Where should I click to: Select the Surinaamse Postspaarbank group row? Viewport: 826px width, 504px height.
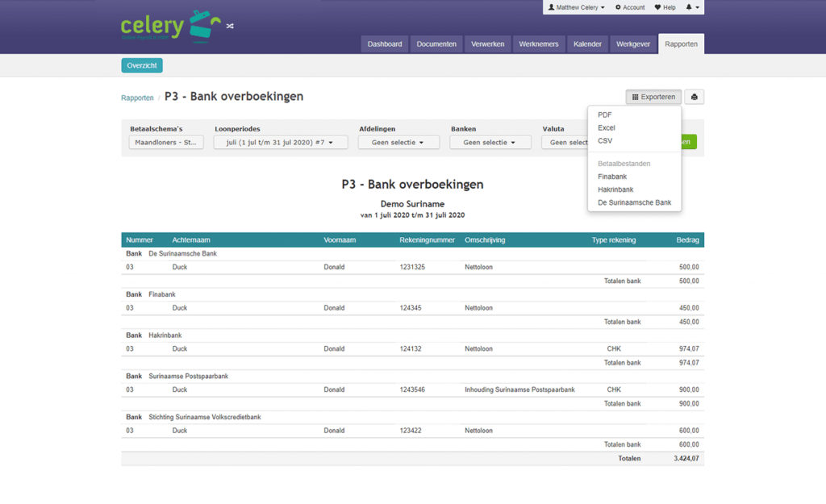(412, 377)
